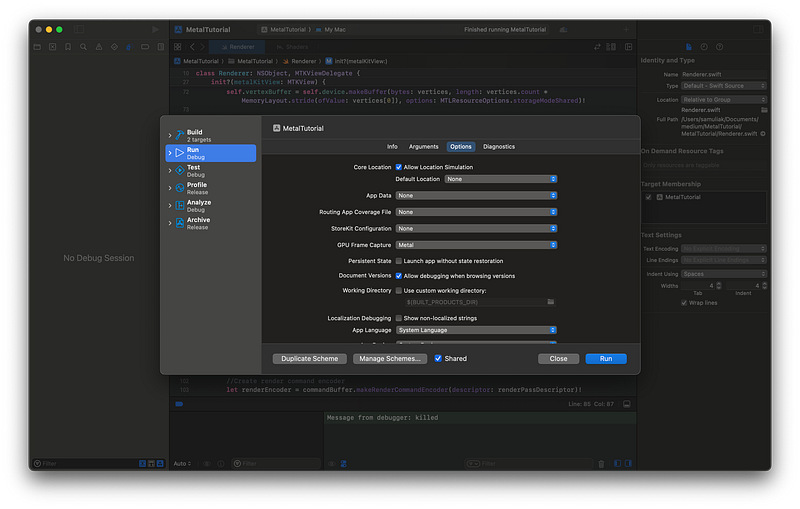
Task: Expand the Archive scheme action chevron
Action: point(170,223)
